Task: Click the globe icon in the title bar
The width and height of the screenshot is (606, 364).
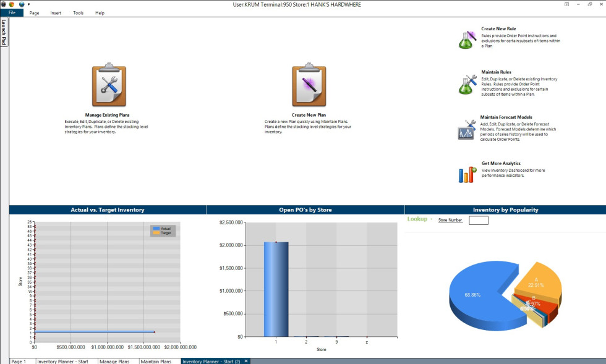Action: point(22,4)
